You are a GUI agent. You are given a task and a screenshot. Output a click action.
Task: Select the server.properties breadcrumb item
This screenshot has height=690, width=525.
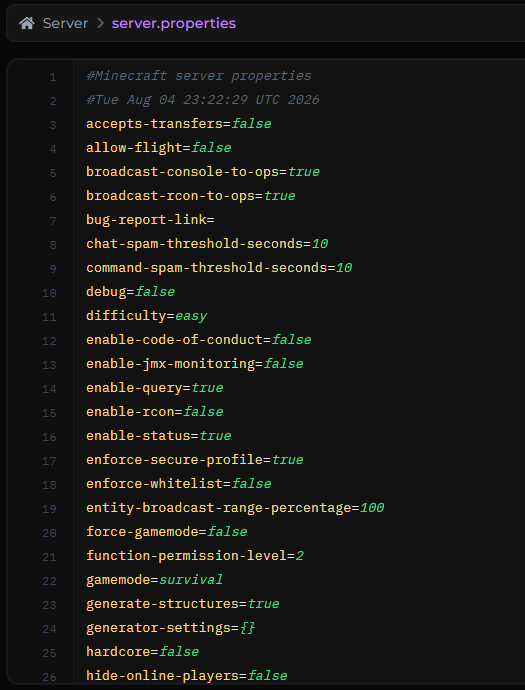174,23
